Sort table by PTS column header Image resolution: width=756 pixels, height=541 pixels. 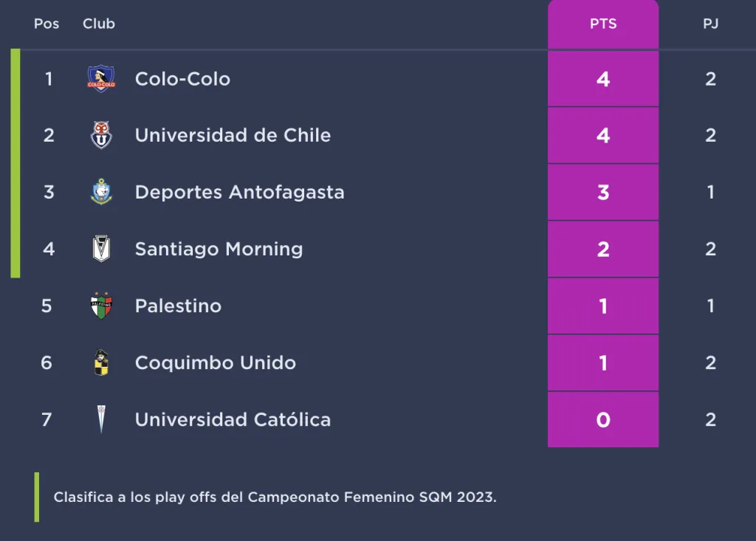(602, 24)
